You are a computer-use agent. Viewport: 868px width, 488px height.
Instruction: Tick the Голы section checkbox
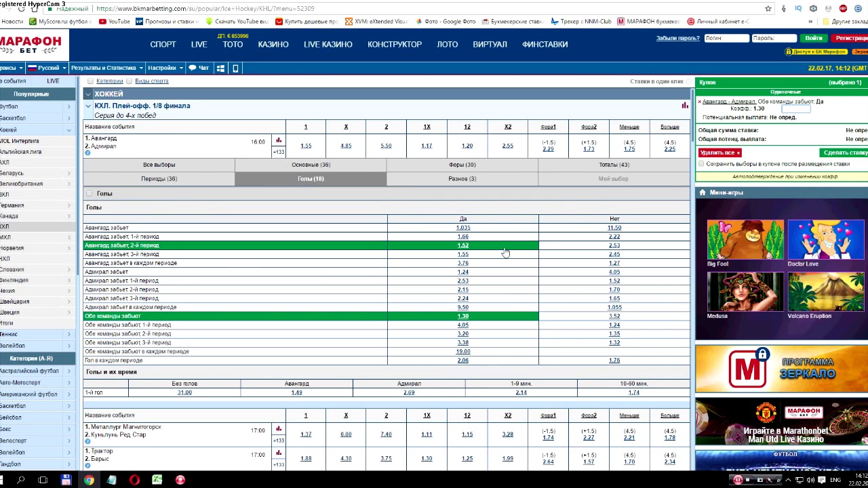(x=90, y=194)
